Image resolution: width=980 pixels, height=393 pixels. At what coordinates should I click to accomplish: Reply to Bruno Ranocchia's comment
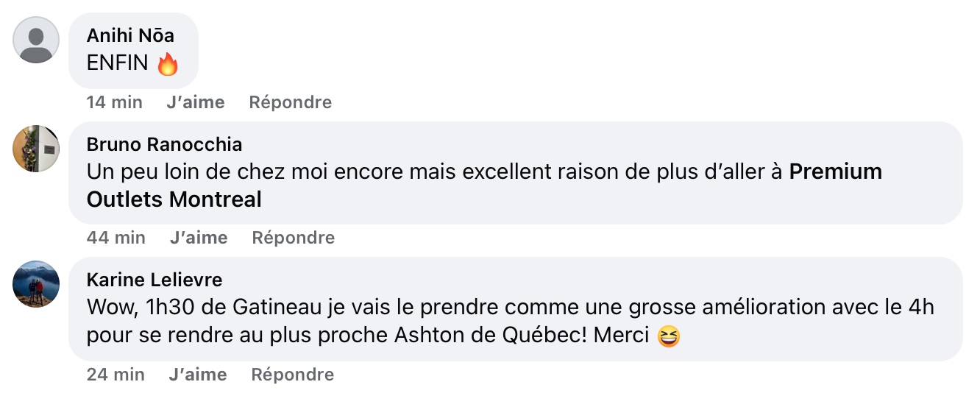tap(293, 238)
